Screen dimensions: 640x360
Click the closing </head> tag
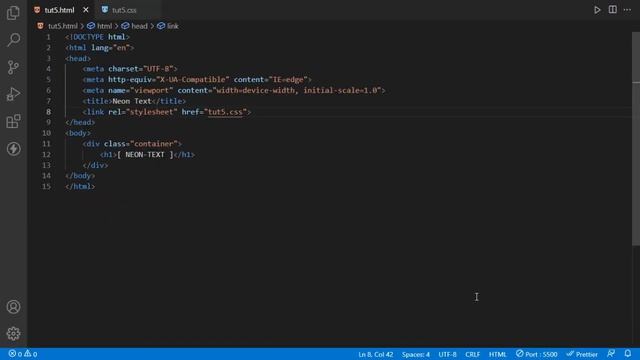point(80,122)
